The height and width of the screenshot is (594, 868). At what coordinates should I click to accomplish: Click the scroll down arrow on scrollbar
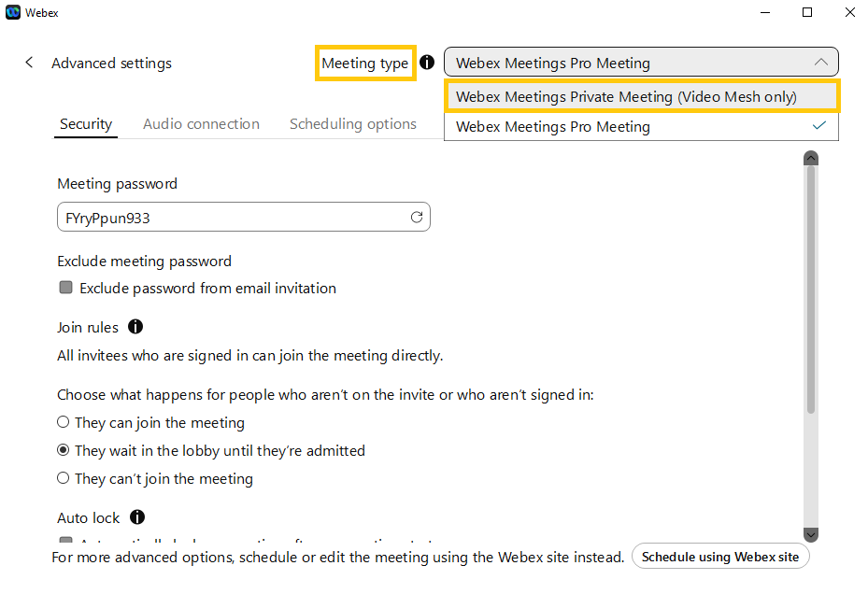[x=810, y=535]
